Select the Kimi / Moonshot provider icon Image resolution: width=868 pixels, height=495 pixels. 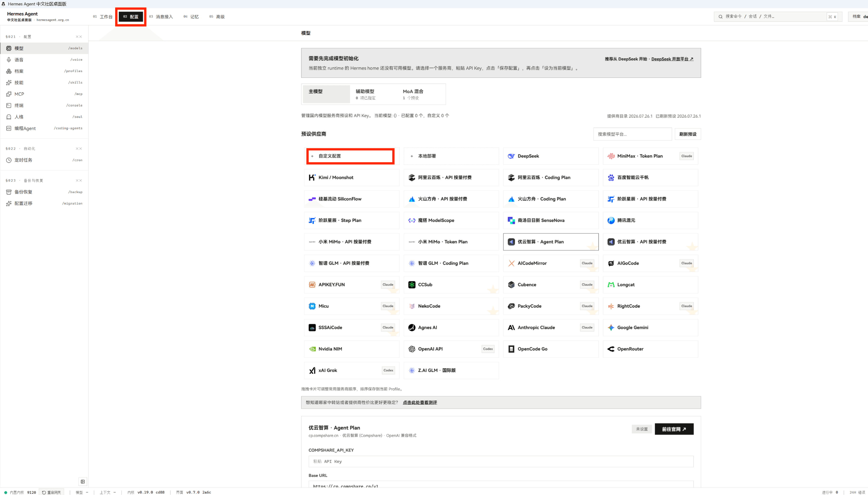[x=312, y=177]
